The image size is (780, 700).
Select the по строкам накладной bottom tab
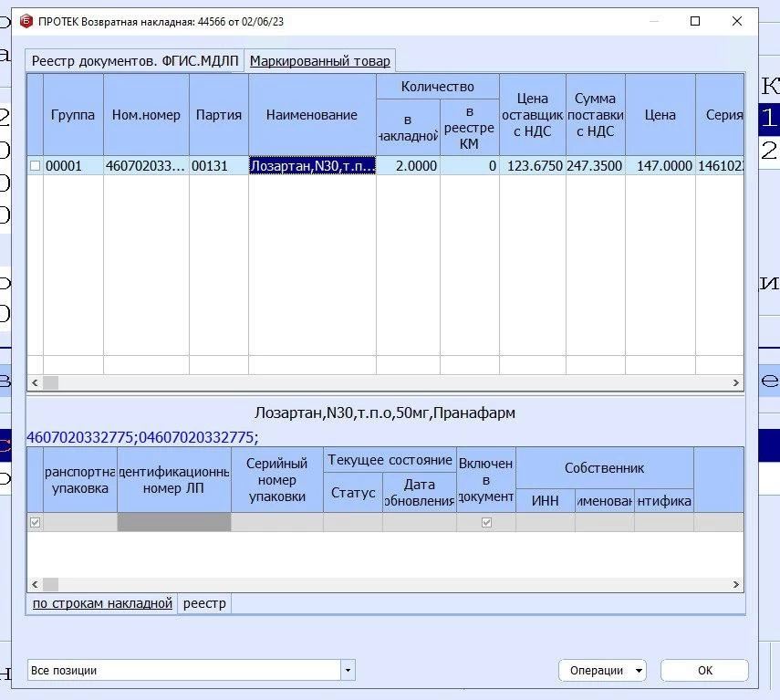102,603
